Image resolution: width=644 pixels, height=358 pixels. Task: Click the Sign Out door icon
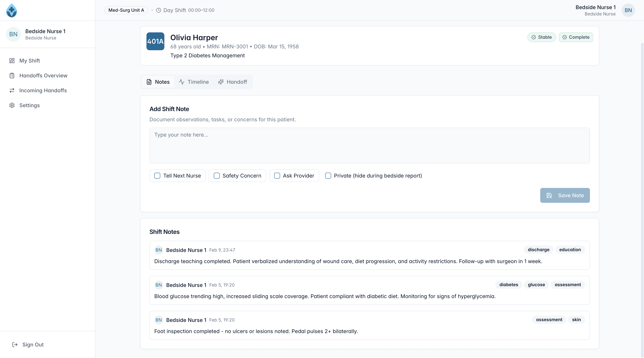click(15, 345)
